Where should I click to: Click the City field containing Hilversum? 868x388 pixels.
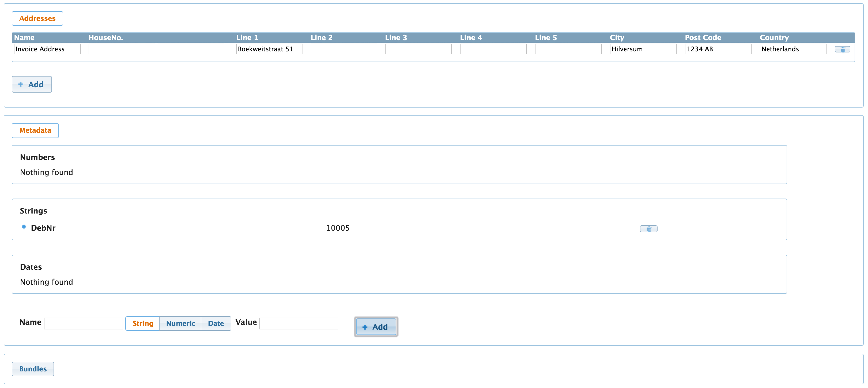click(643, 49)
